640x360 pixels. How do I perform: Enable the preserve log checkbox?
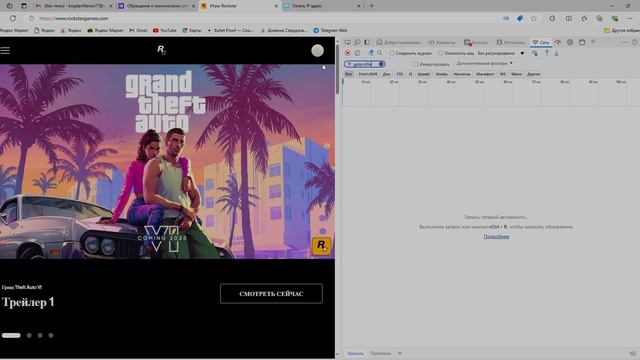click(x=392, y=53)
